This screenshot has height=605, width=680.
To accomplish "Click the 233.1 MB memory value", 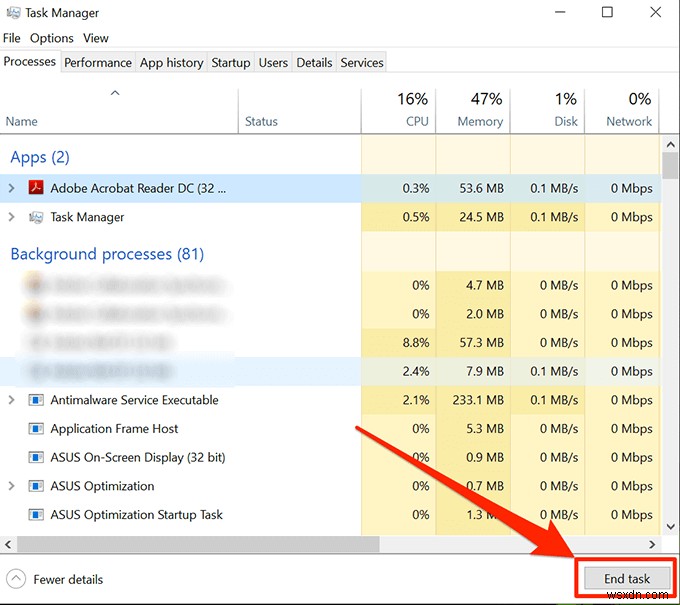I will [478, 400].
